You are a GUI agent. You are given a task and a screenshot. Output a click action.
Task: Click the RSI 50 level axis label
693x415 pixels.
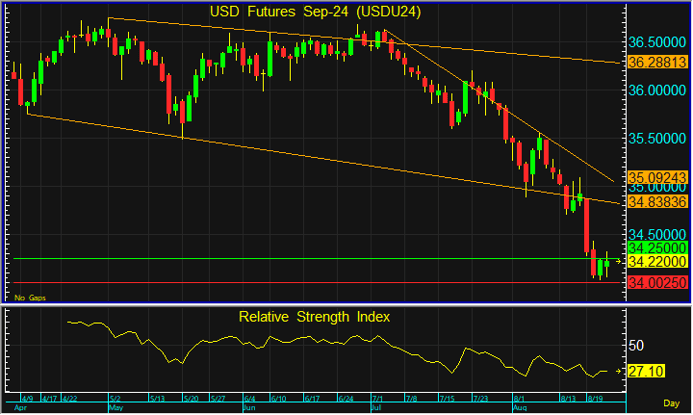pyautogui.click(x=636, y=345)
